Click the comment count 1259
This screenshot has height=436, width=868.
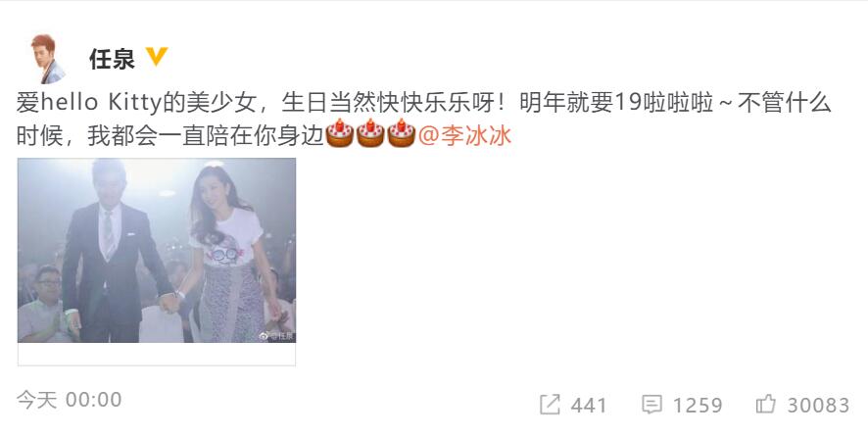698,406
